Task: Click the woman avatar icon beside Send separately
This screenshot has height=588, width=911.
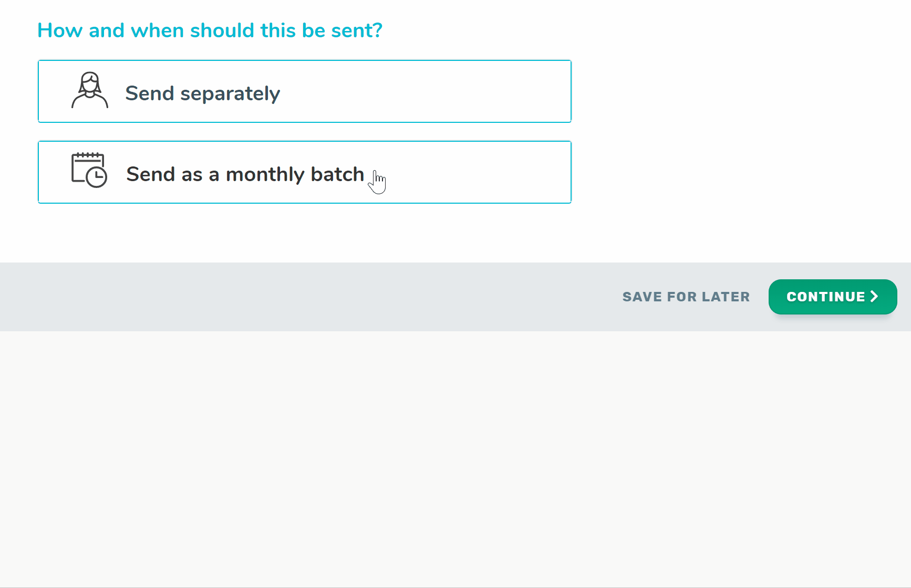Action: click(90, 90)
